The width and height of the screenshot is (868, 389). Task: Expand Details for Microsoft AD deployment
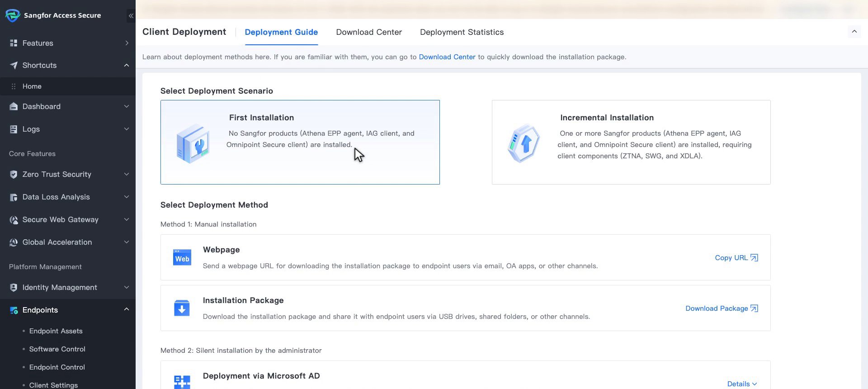[x=742, y=384]
